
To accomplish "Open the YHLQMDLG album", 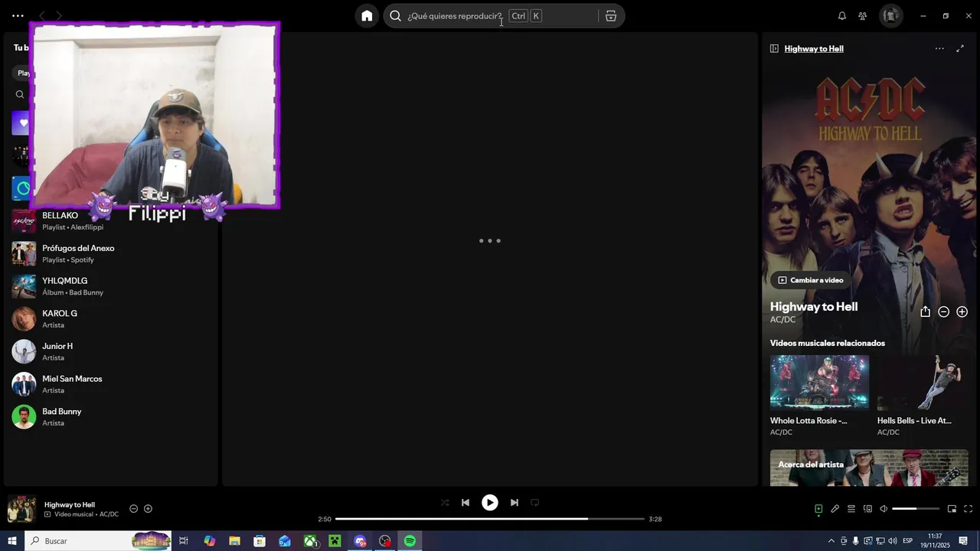I will pyautogui.click(x=111, y=286).
